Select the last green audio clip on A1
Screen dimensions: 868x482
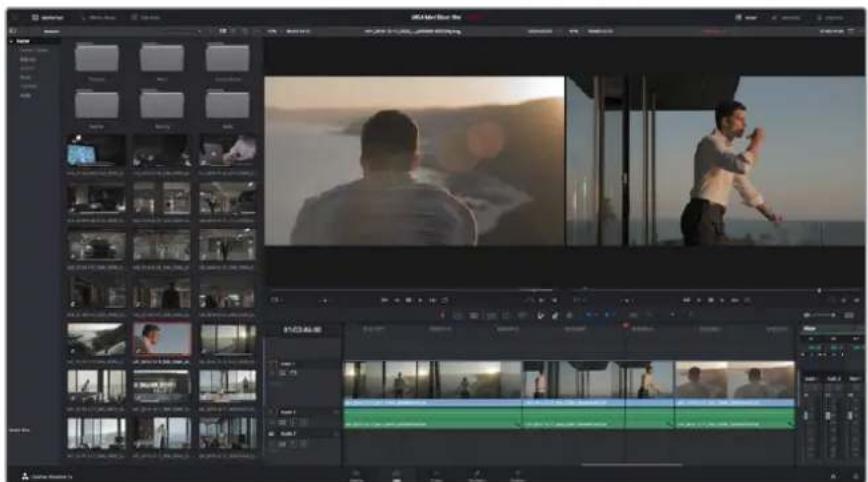pyautogui.click(x=735, y=418)
